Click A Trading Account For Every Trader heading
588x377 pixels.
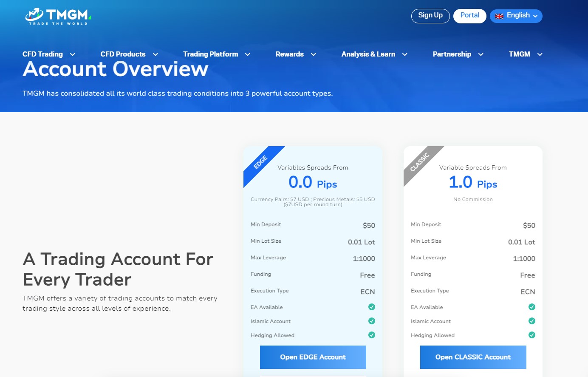tap(118, 269)
